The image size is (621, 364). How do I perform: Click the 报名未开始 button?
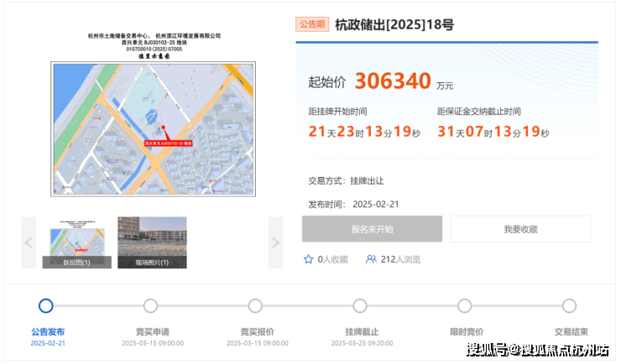coord(372,229)
